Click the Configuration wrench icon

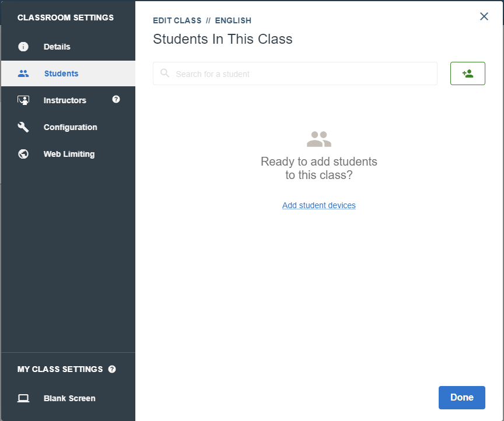[x=23, y=127]
